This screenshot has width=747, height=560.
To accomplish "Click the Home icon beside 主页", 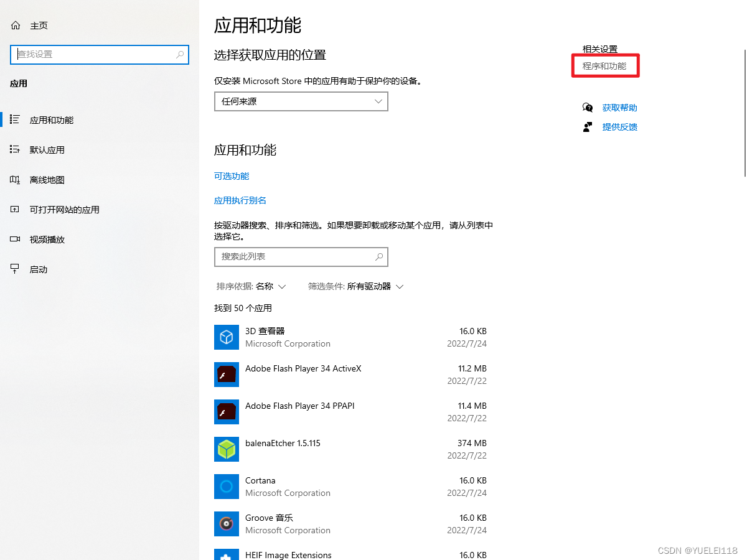I will pyautogui.click(x=16, y=26).
